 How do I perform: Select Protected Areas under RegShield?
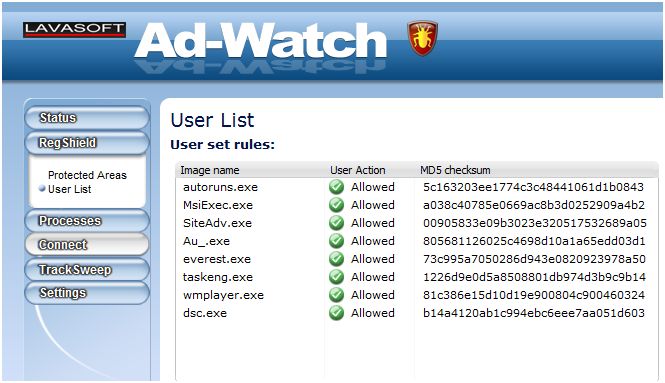point(87,175)
